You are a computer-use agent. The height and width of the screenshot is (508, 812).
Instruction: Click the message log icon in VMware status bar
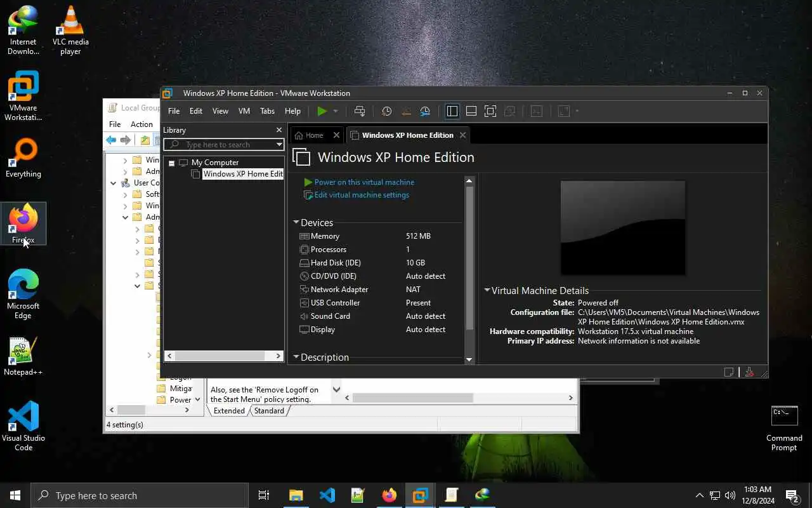tap(730, 372)
